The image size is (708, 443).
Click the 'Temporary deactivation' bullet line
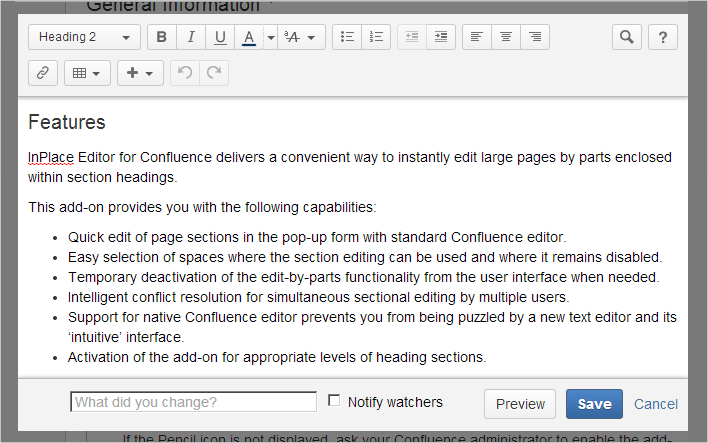click(363, 277)
